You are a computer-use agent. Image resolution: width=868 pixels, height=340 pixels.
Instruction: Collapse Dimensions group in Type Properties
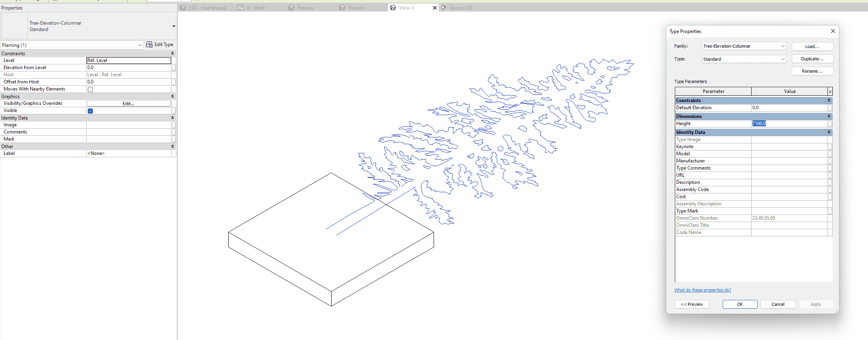pos(829,116)
